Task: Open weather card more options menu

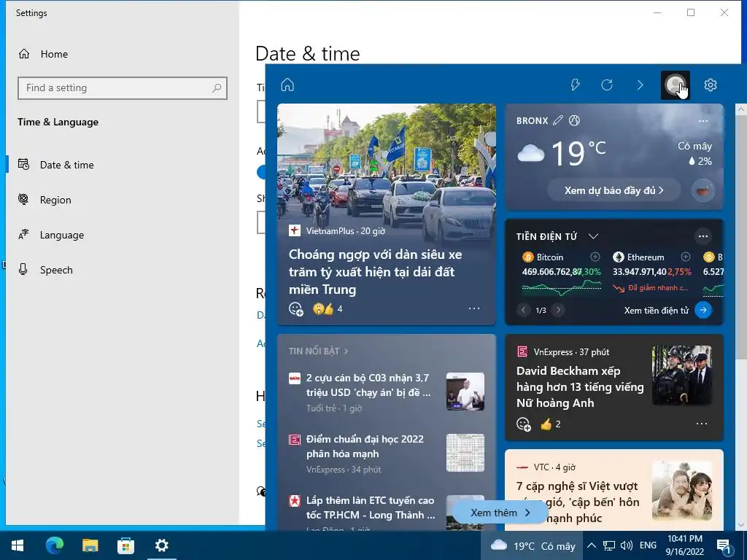Action: coord(703,121)
